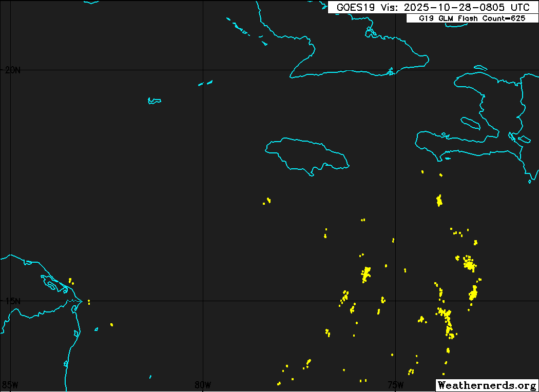Viewport: 539px width, 392px height.
Task: Select the 20N latitude label
Action: (12, 70)
